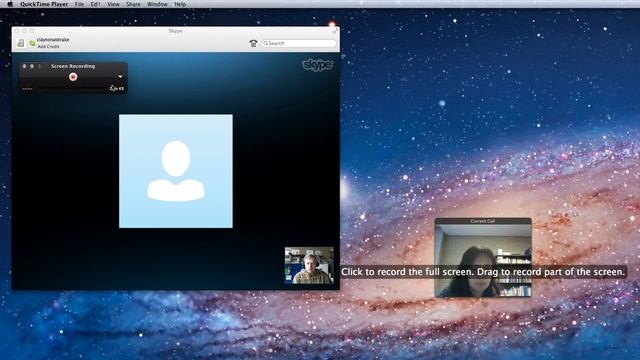640x360 pixels.
Task: Open the Share menu
Action: (133, 4)
